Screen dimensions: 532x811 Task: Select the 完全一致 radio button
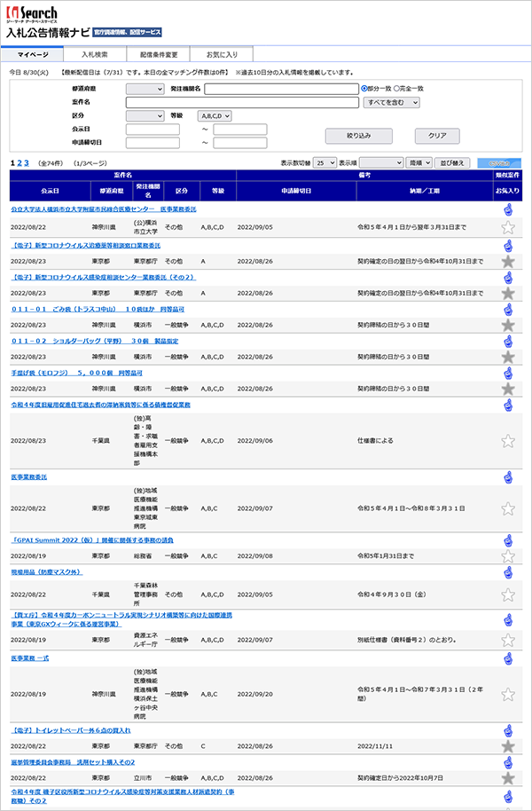[x=396, y=89]
